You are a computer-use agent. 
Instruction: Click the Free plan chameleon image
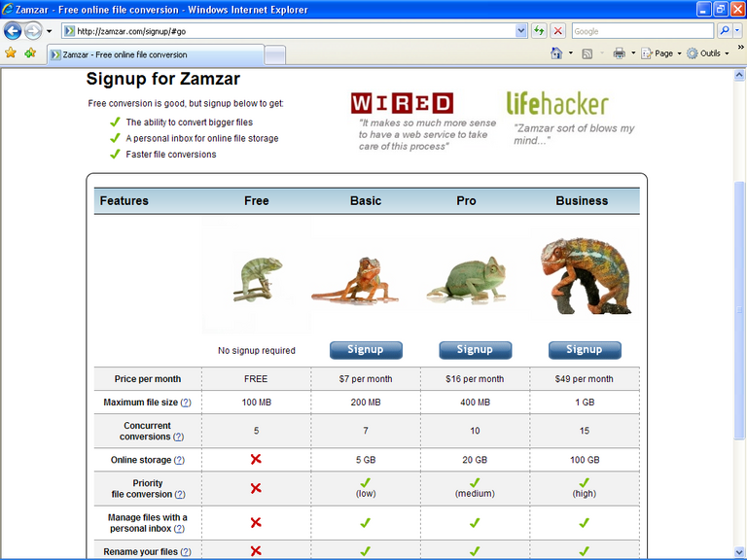tap(257, 280)
